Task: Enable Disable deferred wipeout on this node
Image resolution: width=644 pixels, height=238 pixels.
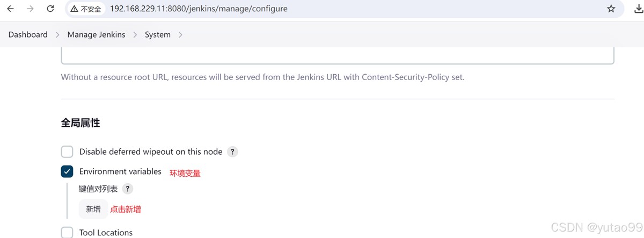Action: point(67,152)
